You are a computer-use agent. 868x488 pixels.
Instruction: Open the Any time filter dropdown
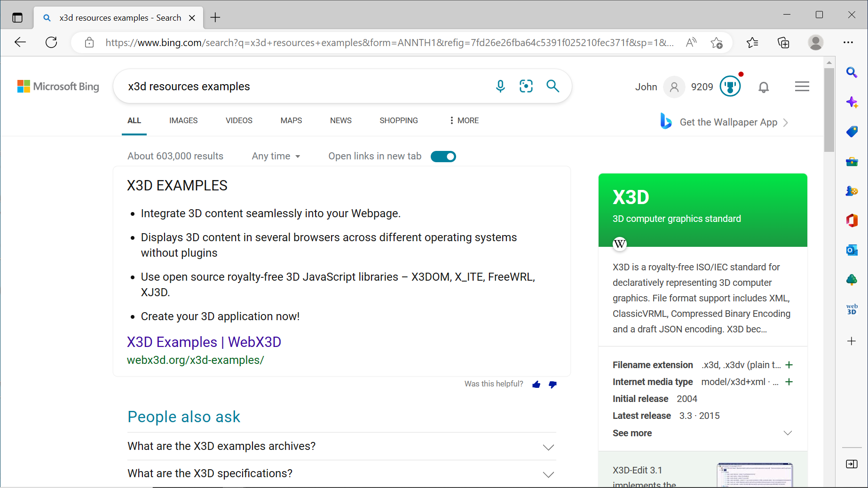(276, 156)
